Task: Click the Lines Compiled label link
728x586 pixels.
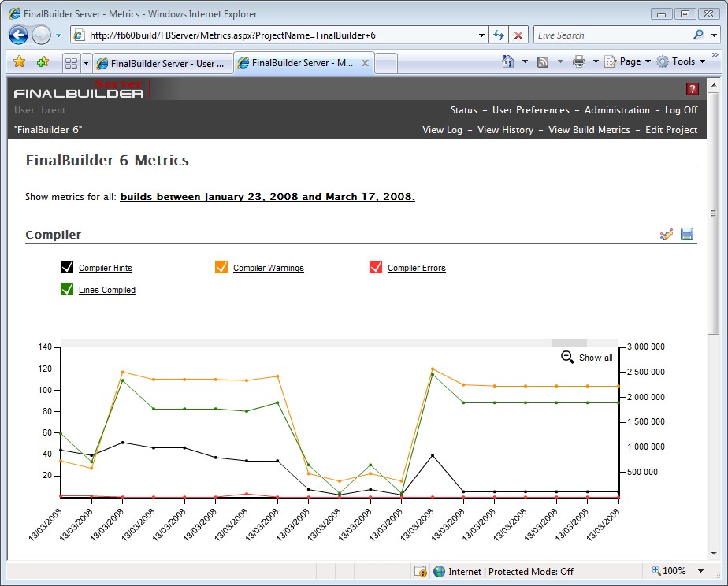Action: point(107,290)
